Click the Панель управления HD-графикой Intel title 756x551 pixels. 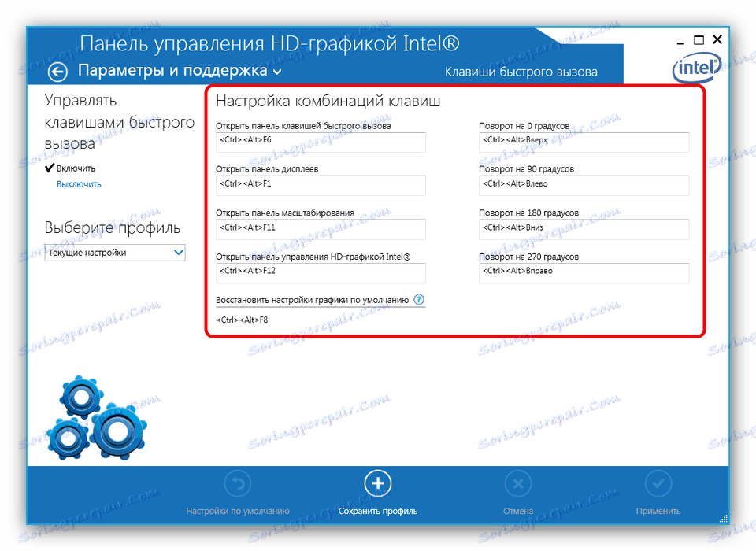tap(269, 43)
